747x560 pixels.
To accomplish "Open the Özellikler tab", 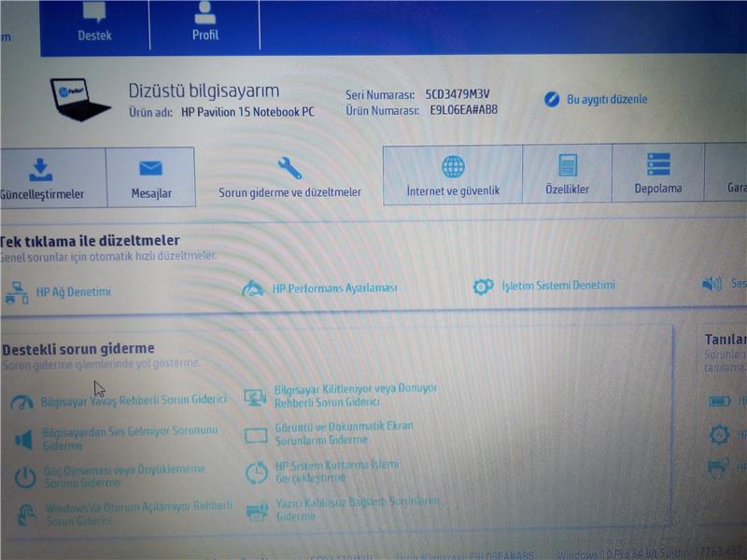I will coord(567,174).
